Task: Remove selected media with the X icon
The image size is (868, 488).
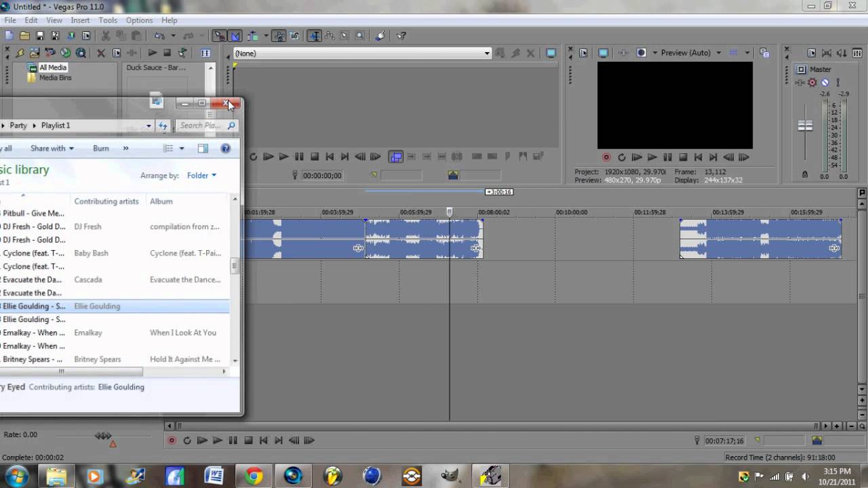Action: pos(101,53)
